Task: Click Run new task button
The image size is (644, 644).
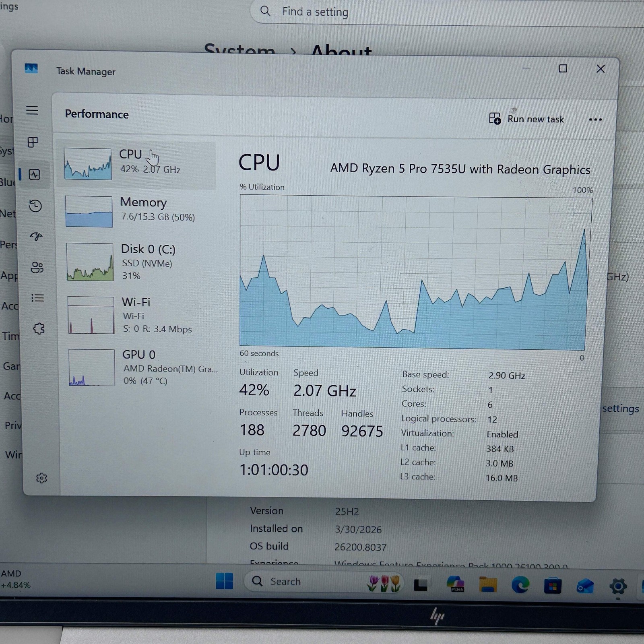Action: (526, 119)
